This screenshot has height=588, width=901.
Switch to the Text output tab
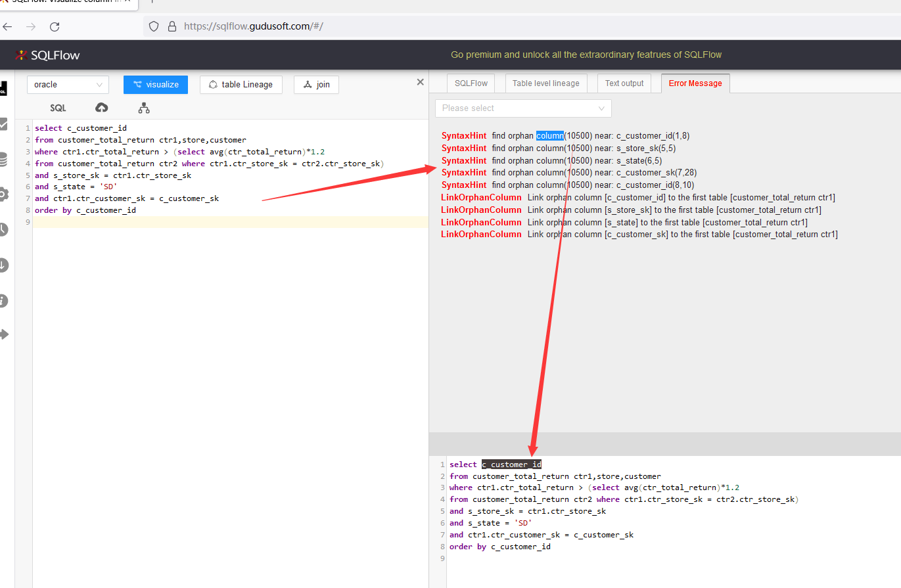[x=623, y=83]
